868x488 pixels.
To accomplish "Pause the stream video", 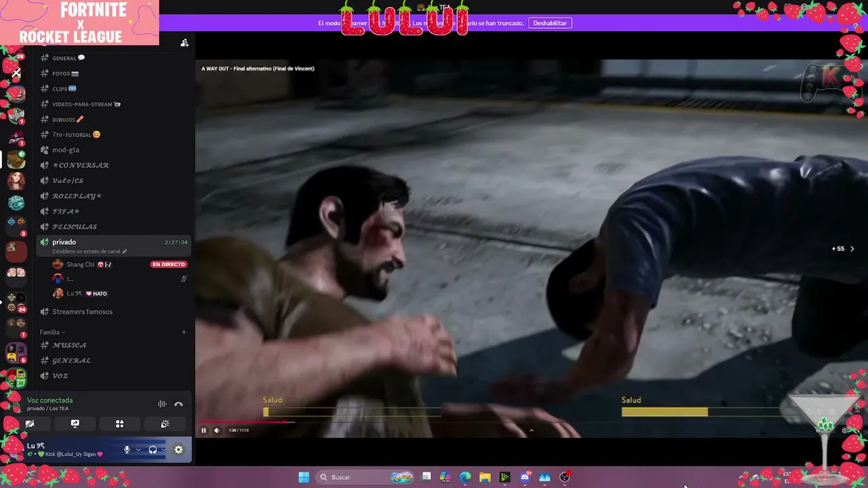I will (x=203, y=430).
